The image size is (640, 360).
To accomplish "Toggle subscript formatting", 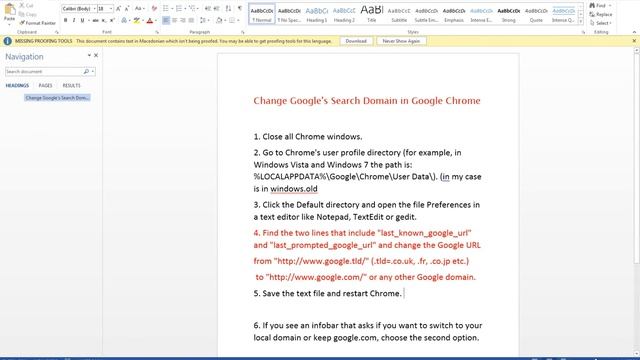I will (x=104, y=20).
